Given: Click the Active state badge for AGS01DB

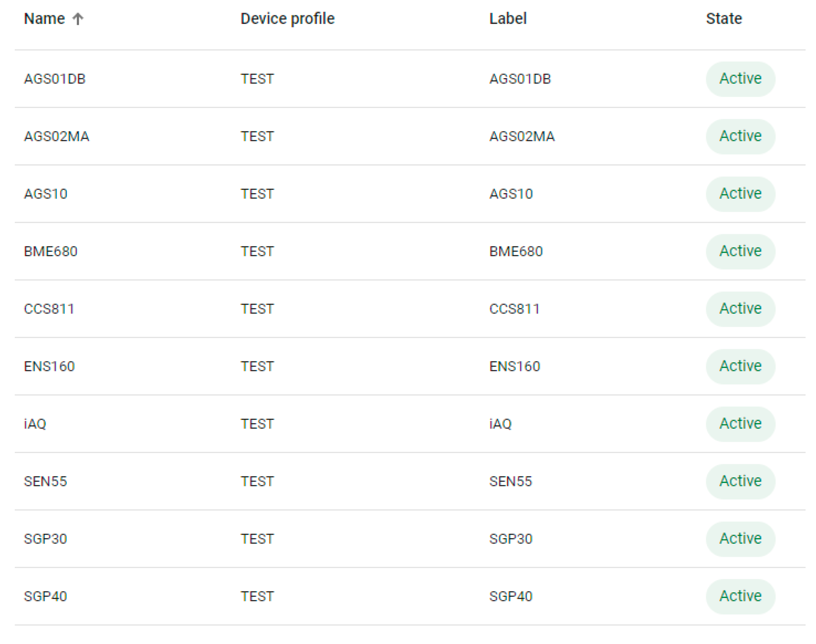Looking at the screenshot, I should [740, 79].
